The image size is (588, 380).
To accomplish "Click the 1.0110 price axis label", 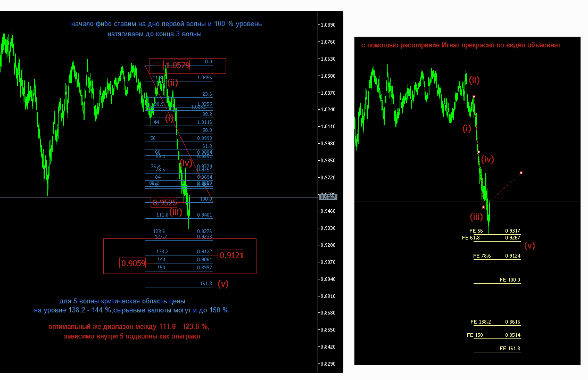I will (x=328, y=127).
